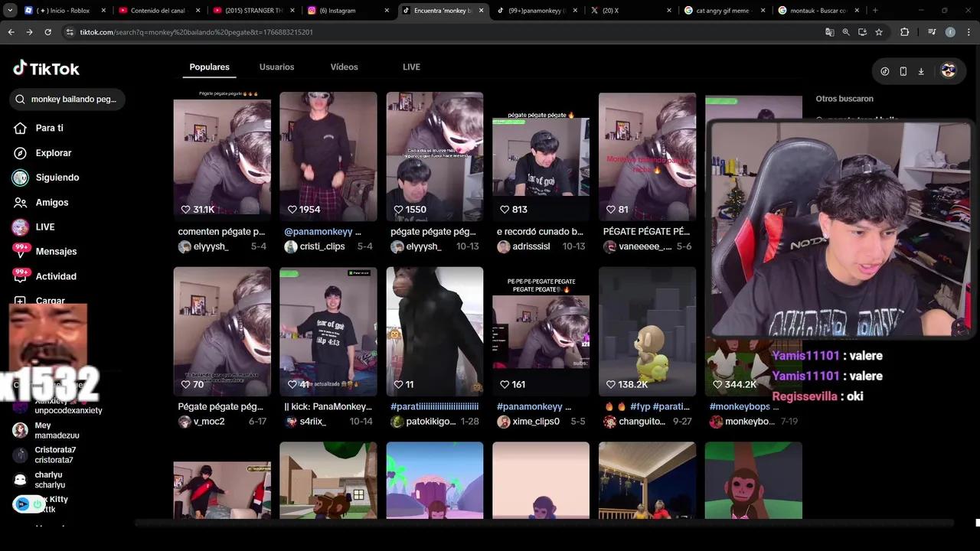Click the download app icon in top-right toolbar

(x=921, y=71)
